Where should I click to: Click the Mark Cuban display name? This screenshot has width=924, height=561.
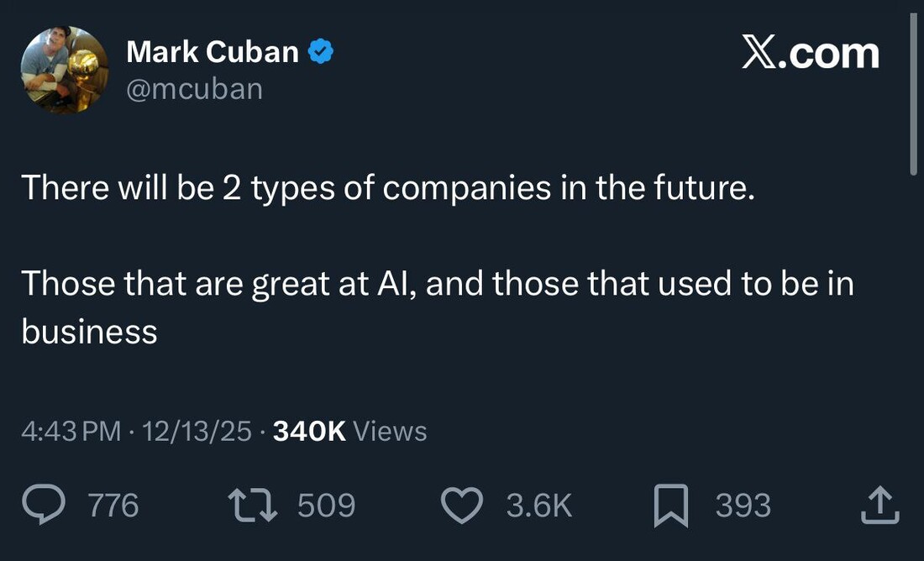213,52
